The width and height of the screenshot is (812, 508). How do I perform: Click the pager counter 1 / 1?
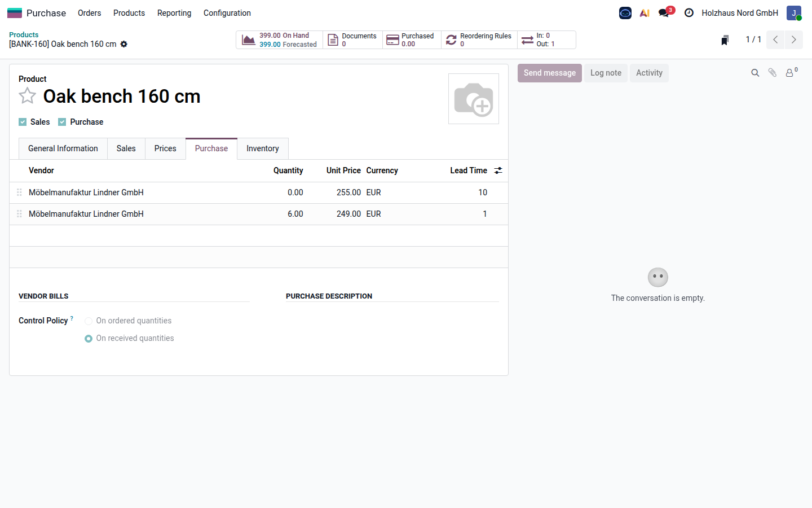point(753,40)
